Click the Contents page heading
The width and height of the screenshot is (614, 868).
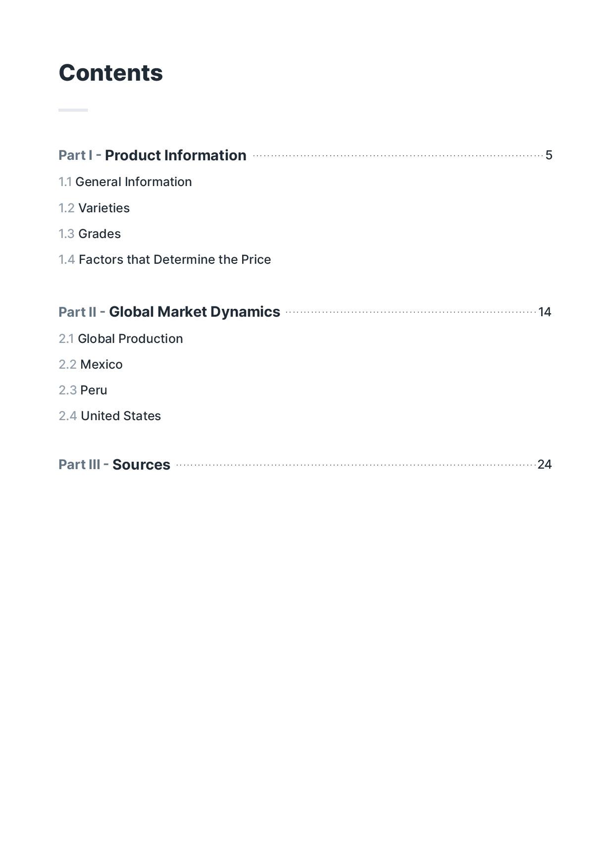click(x=110, y=73)
